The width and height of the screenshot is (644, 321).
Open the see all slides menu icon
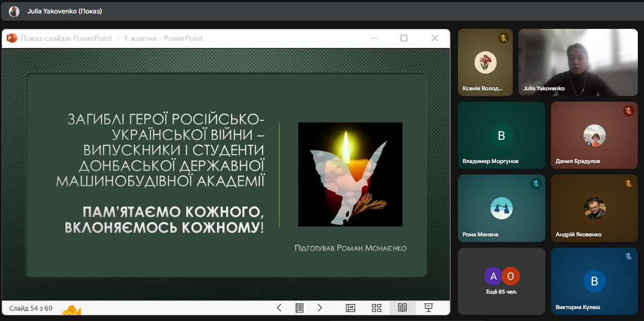click(299, 308)
